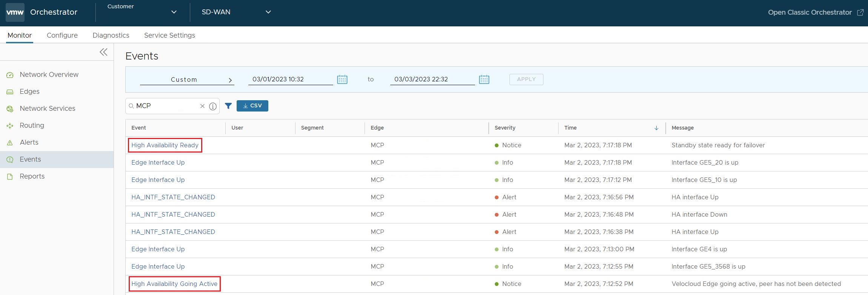The width and height of the screenshot is (868, 295).
Task: Open Edges page in sidebar
Action: 29,92
